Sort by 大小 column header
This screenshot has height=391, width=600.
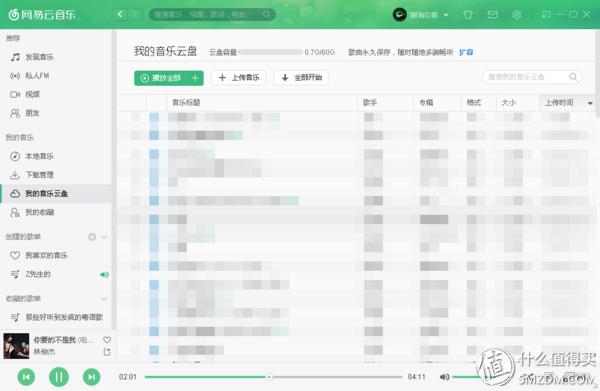tap(517, 103)
